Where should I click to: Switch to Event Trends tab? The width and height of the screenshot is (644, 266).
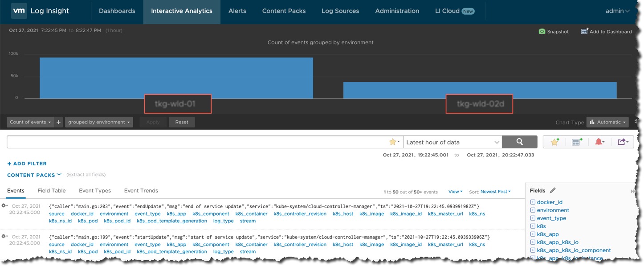(x=141, y=191)
